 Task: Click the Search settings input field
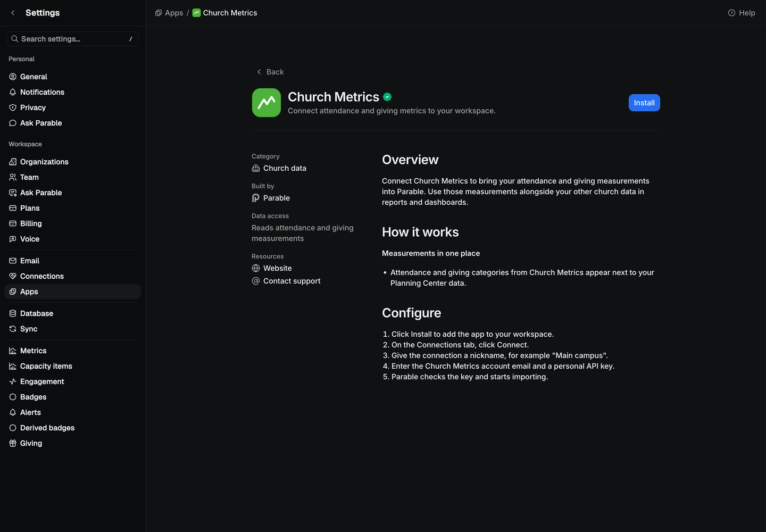point(72,39)
